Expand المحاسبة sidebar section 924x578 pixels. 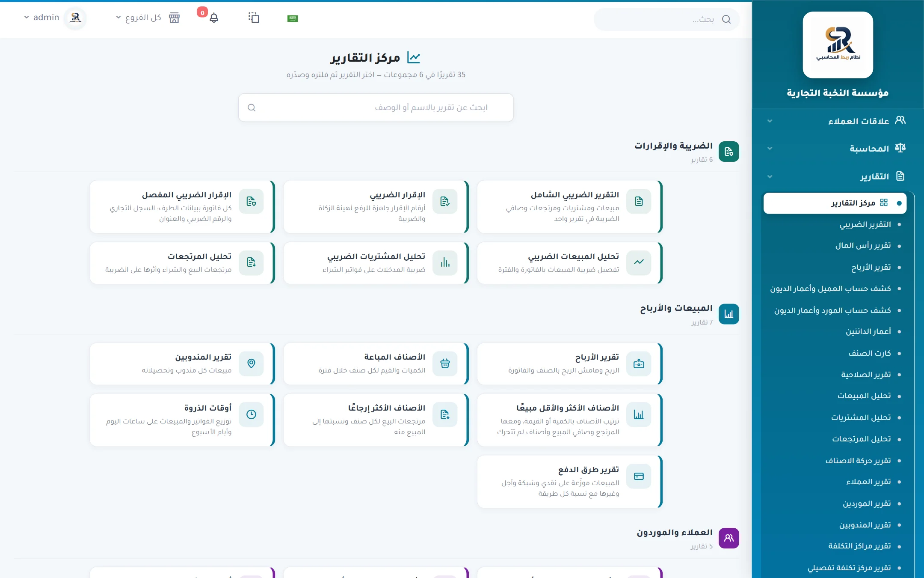pos(838,149)
